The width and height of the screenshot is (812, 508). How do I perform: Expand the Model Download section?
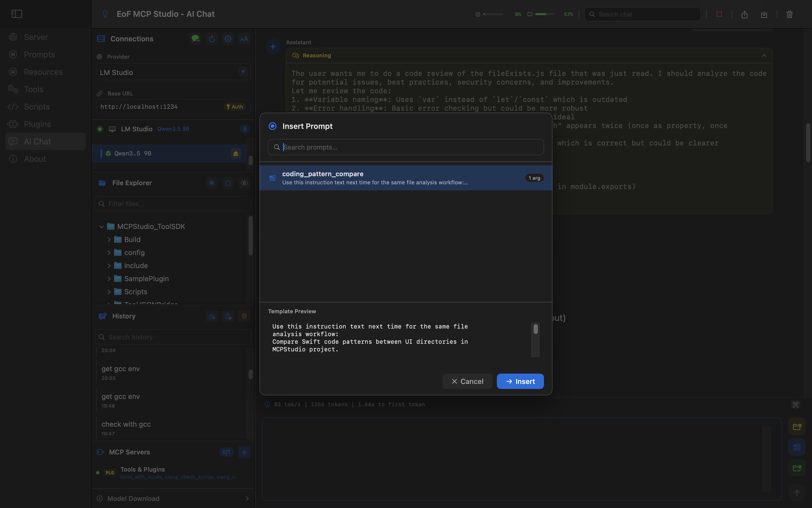pyautogui.click(x=173, y=498)
